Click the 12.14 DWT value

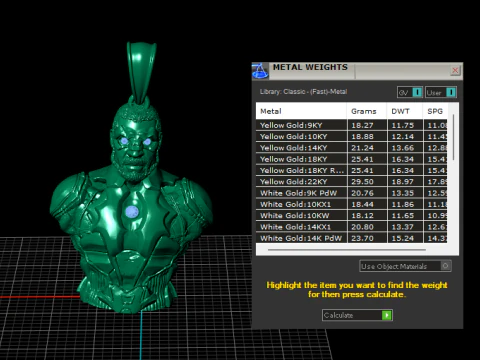(x=403, y=136)
